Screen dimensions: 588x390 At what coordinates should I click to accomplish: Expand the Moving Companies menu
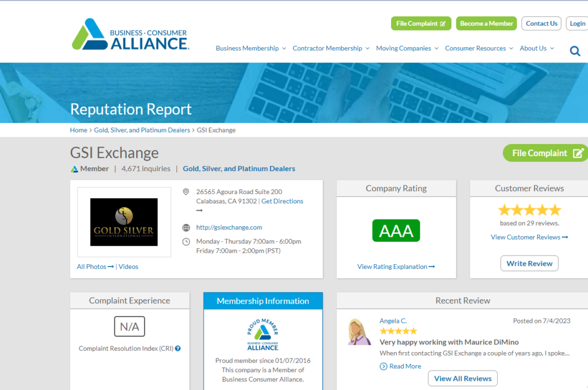click(x=407, y=48)
